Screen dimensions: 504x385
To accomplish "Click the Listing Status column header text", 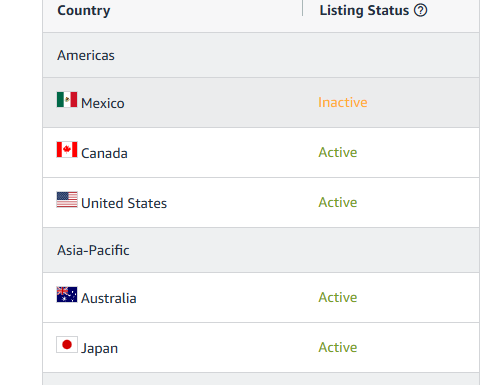I will (364, 10).
